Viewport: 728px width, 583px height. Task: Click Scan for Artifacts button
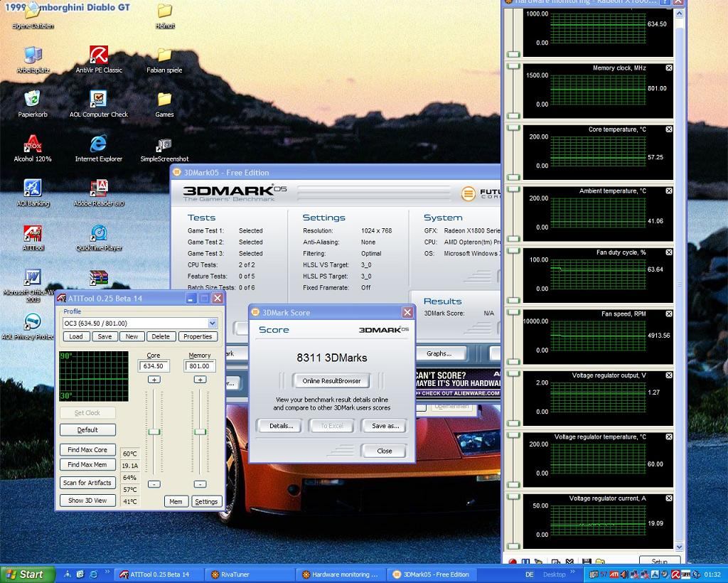[x=87, y=483]
